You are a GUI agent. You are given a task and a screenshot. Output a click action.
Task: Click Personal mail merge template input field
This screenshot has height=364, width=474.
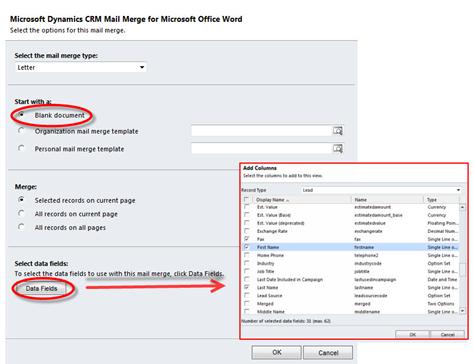[x=262, y=148]
